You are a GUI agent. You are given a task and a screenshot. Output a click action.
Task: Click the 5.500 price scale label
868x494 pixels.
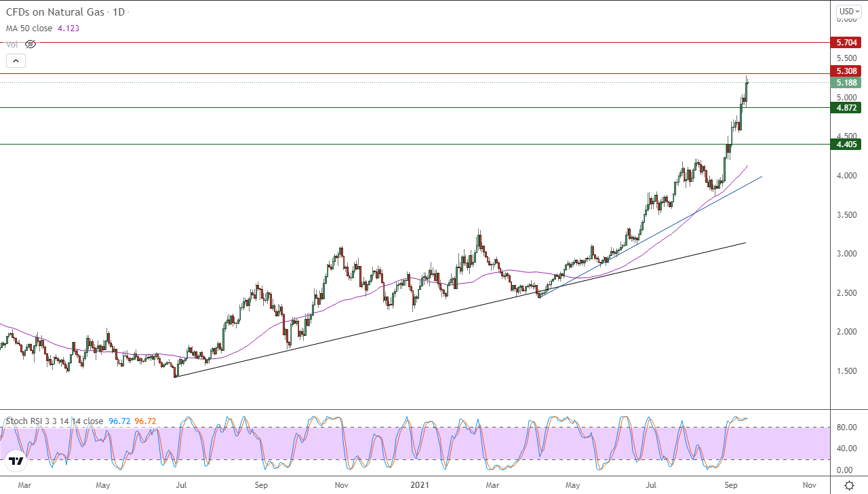click(x=847, y=59)
